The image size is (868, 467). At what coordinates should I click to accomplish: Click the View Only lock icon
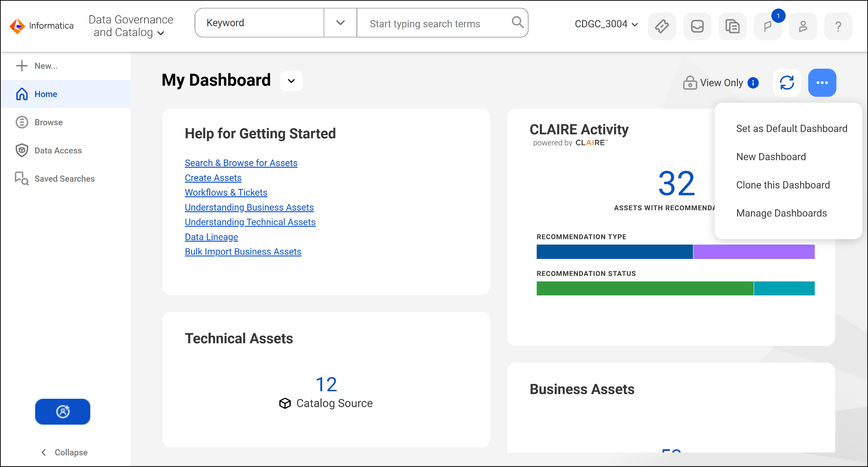coord(690,83)
